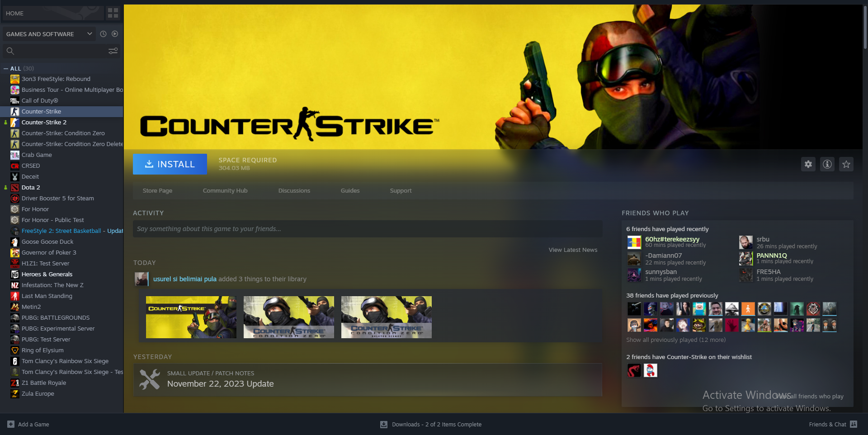Click the blue INSTALL button
Image resolution: width=868 pixels, height=435 pixels.
click(x=170, y=164)
